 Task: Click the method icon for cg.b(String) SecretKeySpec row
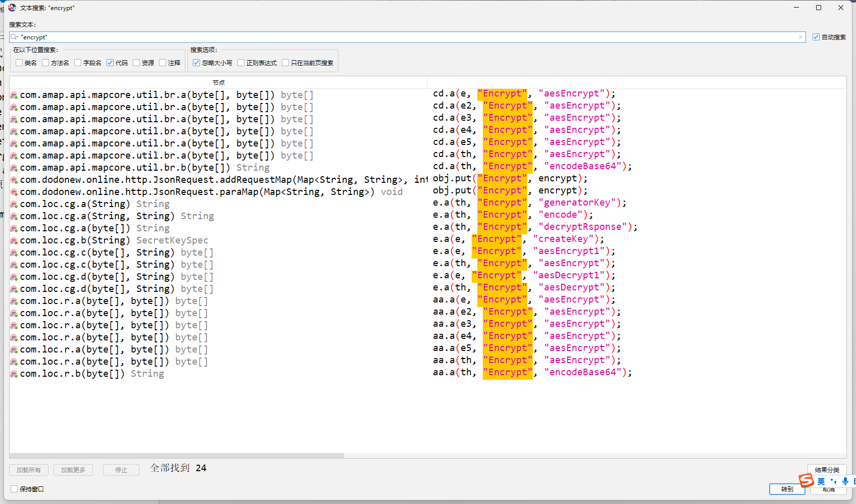pos(14,240)
